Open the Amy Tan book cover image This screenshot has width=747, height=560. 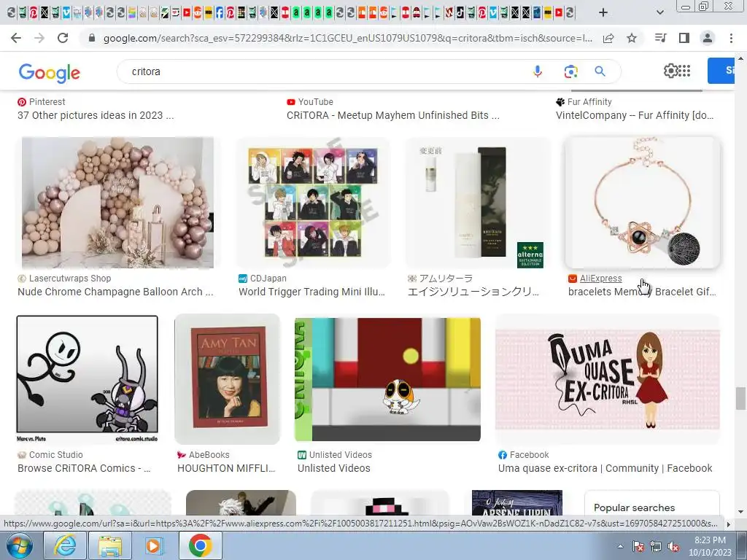coord(228,379)
